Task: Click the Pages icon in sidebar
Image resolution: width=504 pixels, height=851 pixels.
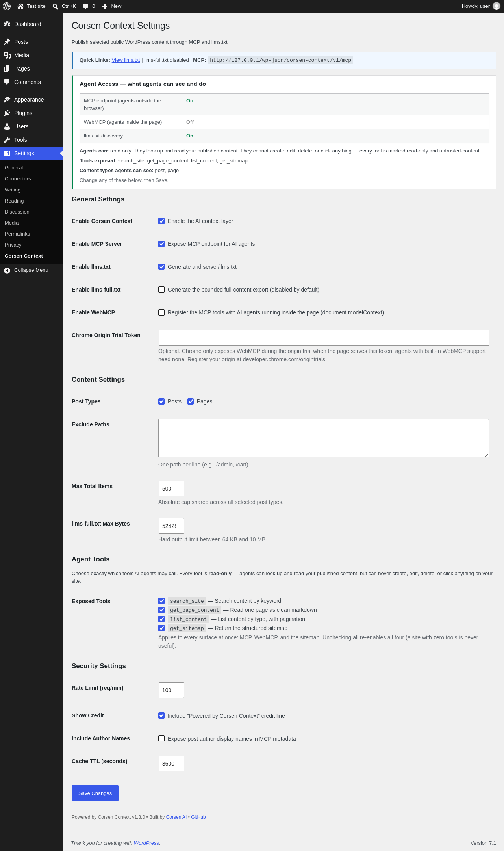Action: [x=7, y=69]
